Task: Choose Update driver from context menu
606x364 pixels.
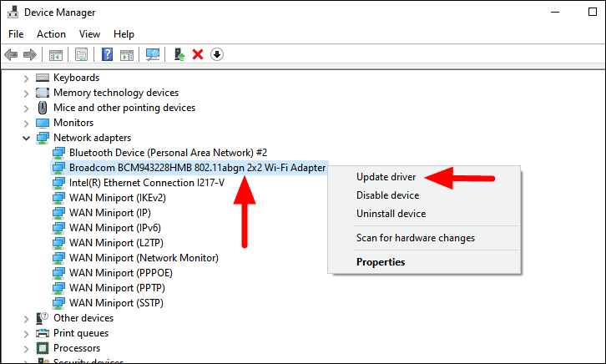Action: click(386, 177)
